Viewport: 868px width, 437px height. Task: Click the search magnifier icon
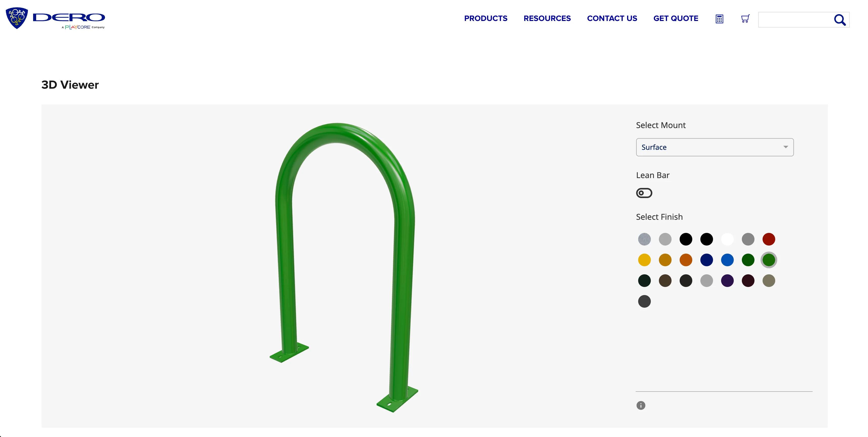pyautogui.click(x=840, y=20)
